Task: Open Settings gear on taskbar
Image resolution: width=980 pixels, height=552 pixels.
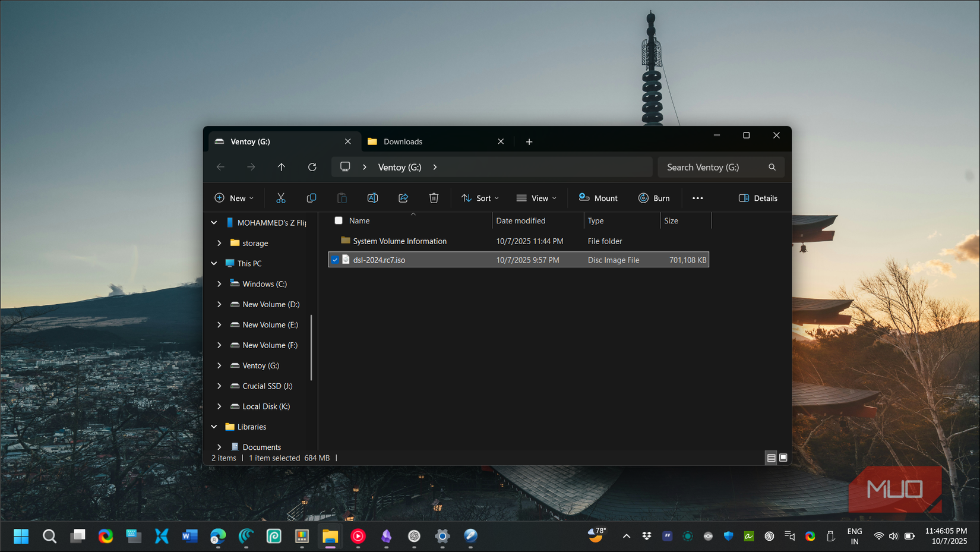Action: 442,536
